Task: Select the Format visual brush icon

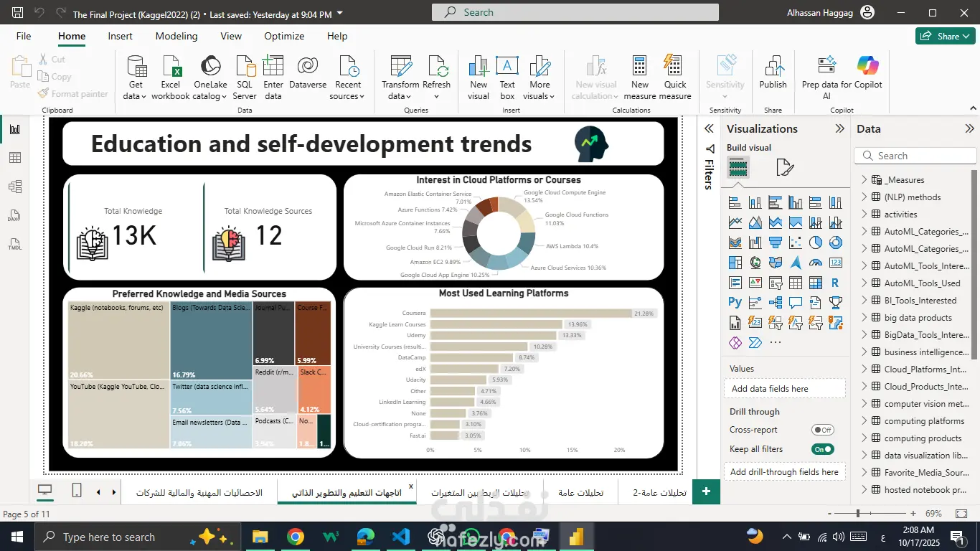Action: point(785,168)
